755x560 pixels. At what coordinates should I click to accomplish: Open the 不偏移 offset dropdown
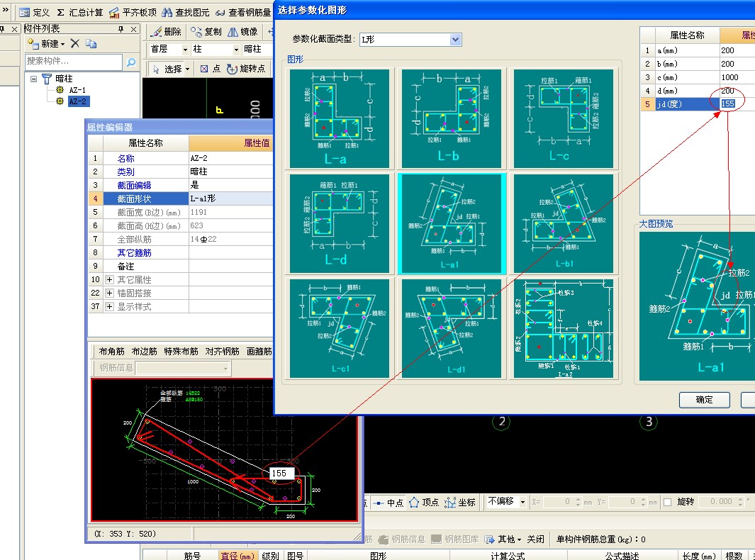[522, 502]
